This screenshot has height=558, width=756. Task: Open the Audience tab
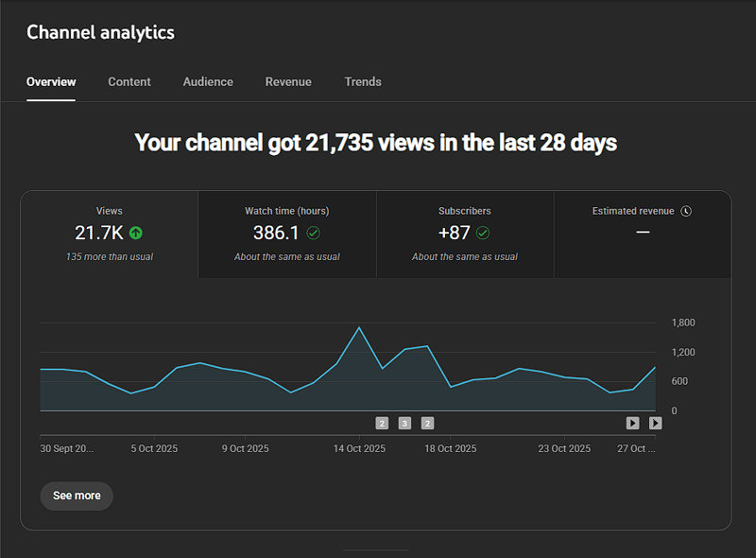click(208, 82)
